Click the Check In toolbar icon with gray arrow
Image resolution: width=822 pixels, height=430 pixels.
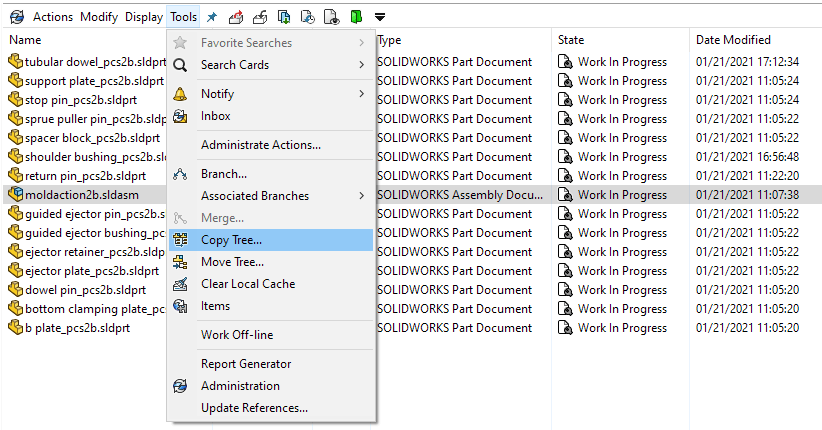[x=260, y=17]
